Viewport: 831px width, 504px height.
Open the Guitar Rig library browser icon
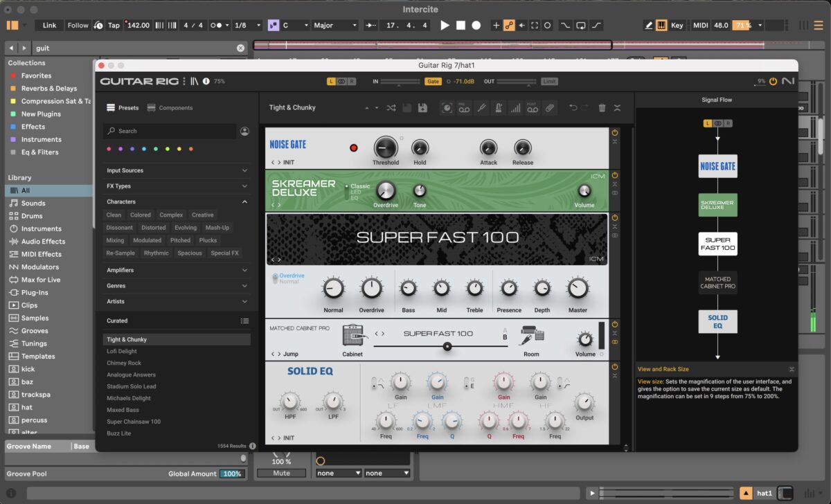tap(195, 81)
